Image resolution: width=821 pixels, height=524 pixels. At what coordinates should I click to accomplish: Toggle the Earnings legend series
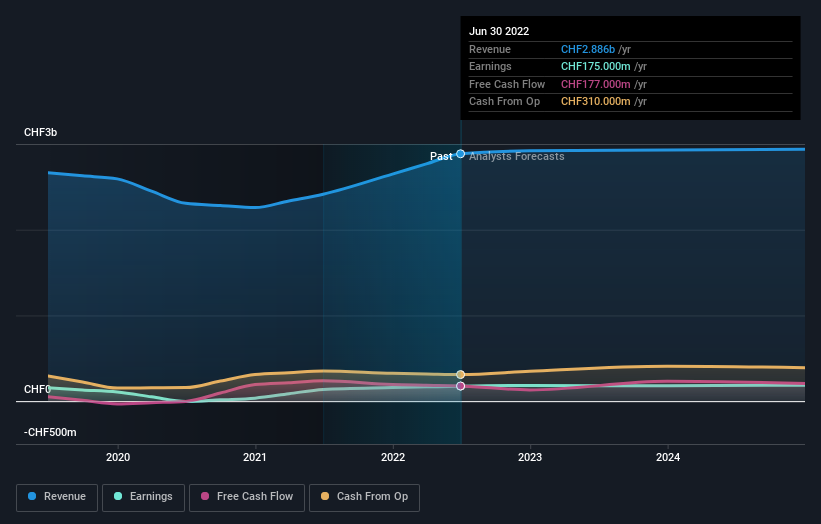[x=143, y=497]
